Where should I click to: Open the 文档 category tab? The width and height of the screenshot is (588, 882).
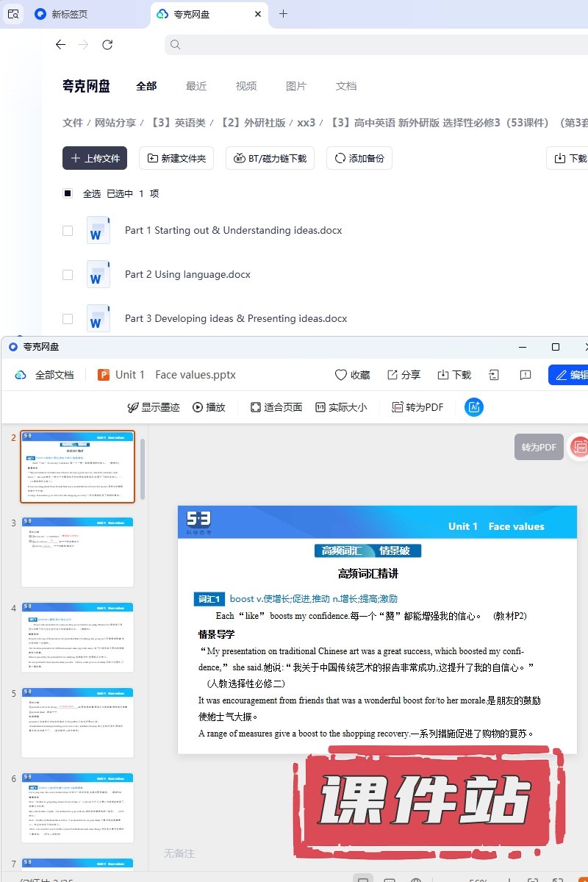[x=345, y=86]
